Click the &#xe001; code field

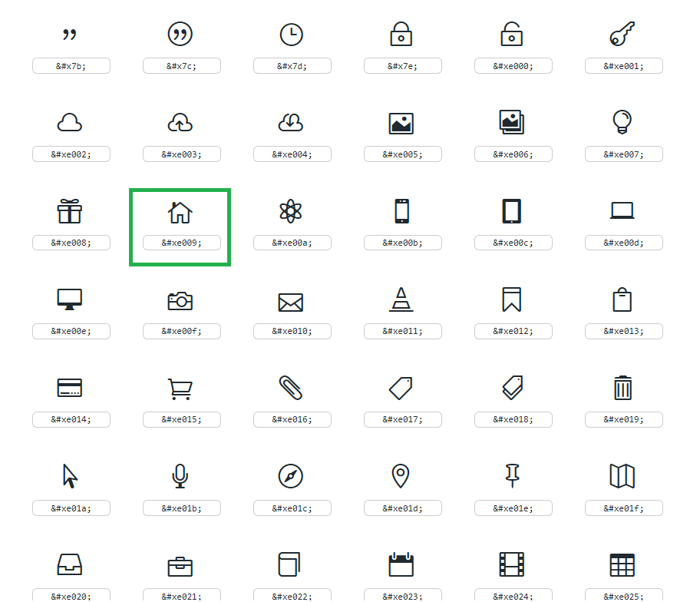(x=624, y=65)
